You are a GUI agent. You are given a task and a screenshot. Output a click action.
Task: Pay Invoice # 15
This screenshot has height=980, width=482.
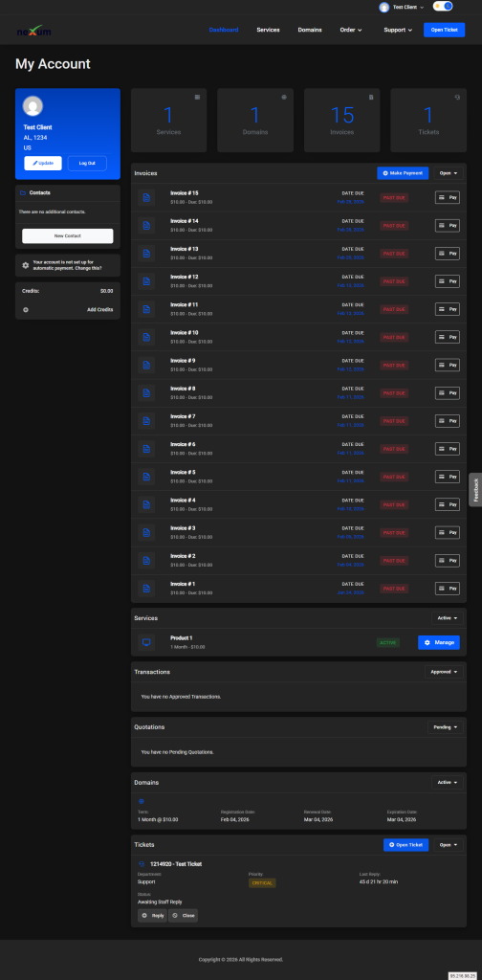[x=447, y=197]
